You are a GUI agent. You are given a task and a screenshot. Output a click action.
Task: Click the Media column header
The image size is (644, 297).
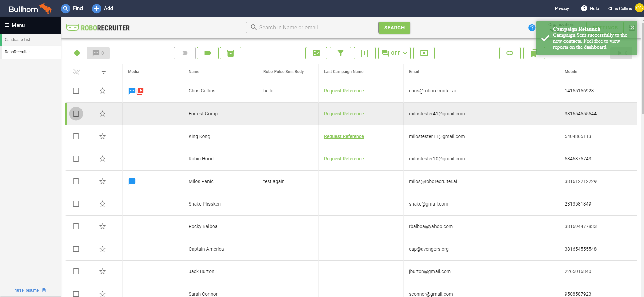(134, 72)
